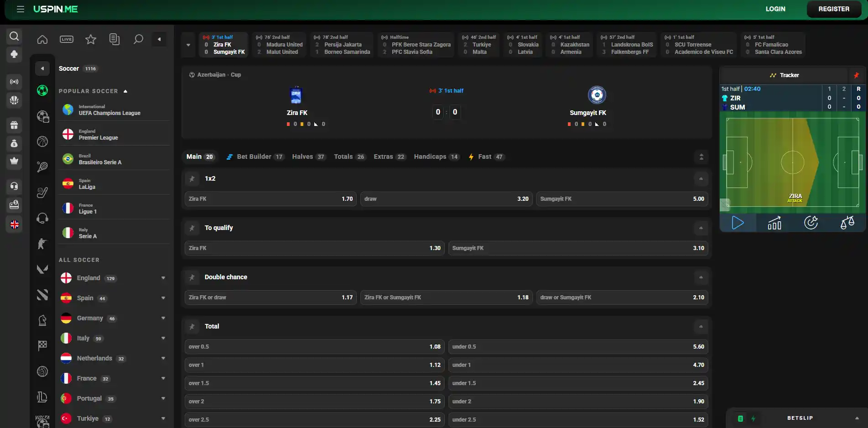Switch to the Extras tab
The height and width of the screenshot is (428, 868).
390,157
